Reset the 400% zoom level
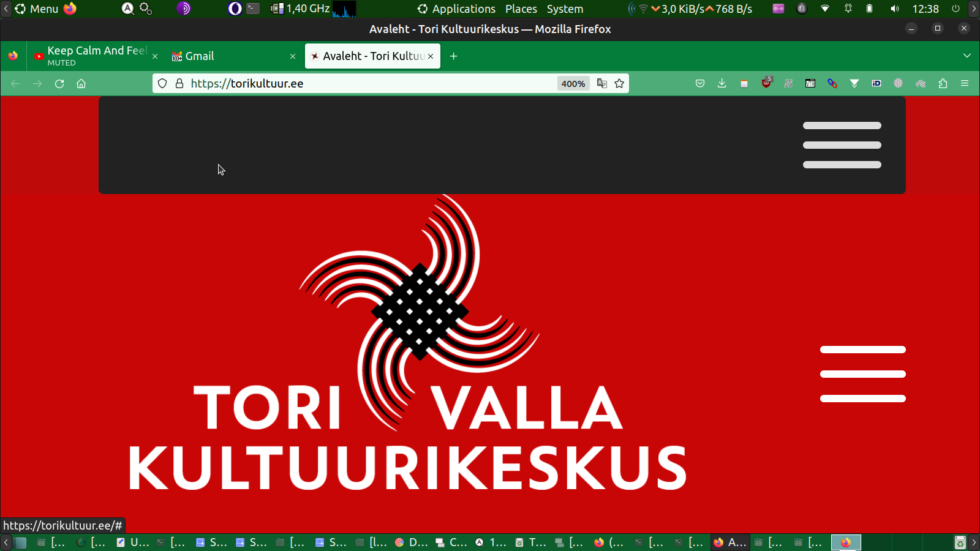This screenshot has width=980, height=551. pyautogui.click(x=573, y=84)
